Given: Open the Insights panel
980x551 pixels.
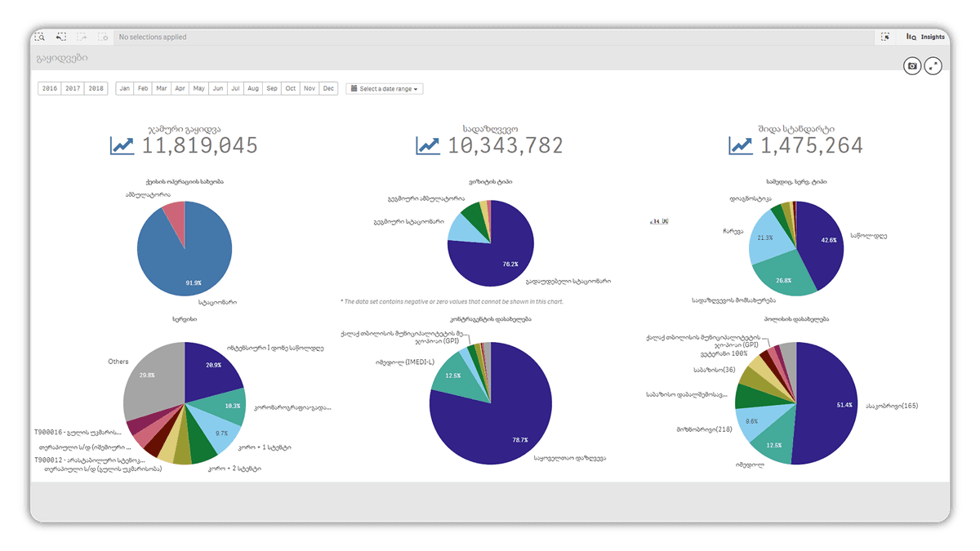Looking at the screenshot, I should tap(926, 37).
